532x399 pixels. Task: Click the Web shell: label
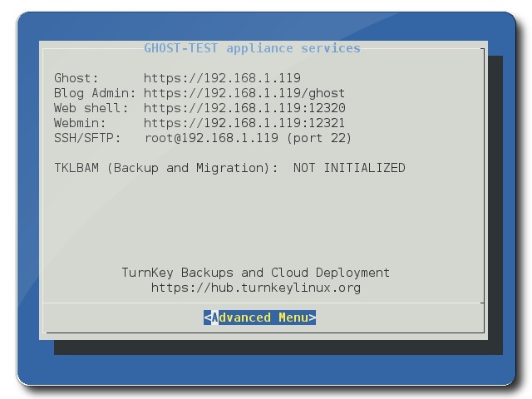pyautogui.click(x=91, y=108)
